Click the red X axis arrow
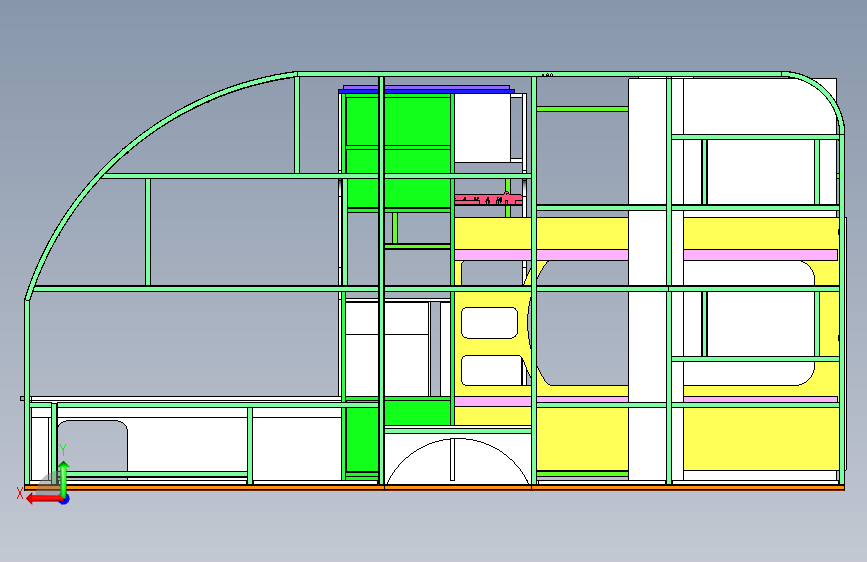The height and width of the screenshot is (562, 867). point(44,499)
